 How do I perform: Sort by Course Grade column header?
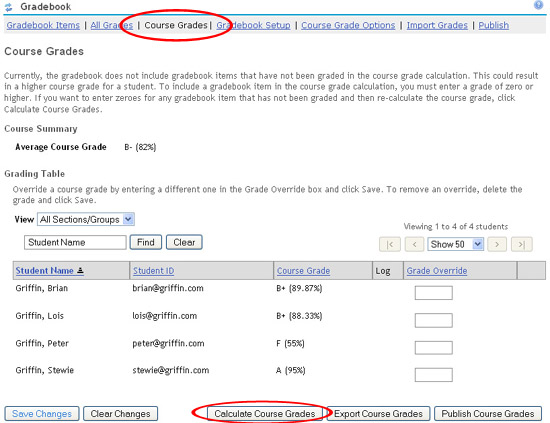pos(303,271)
